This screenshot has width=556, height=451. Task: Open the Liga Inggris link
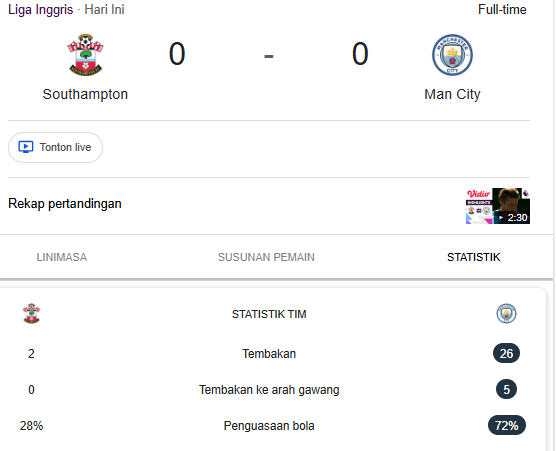(x=40, y=10)
